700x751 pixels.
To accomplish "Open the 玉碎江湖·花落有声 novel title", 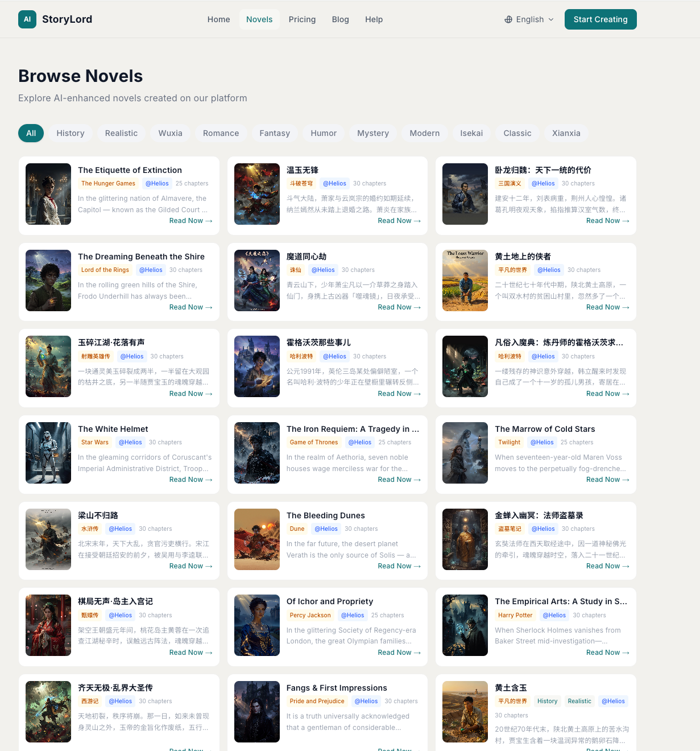I will click(111, 343).
